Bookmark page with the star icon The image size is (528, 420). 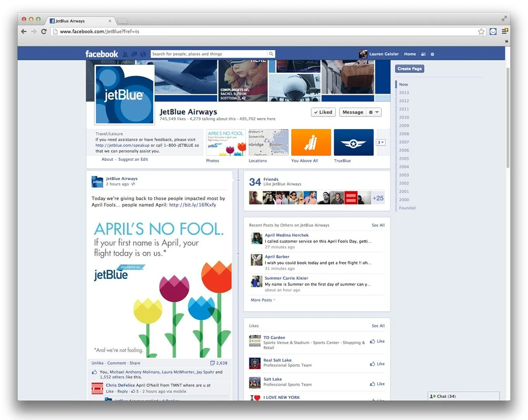[x=481, y=31]
